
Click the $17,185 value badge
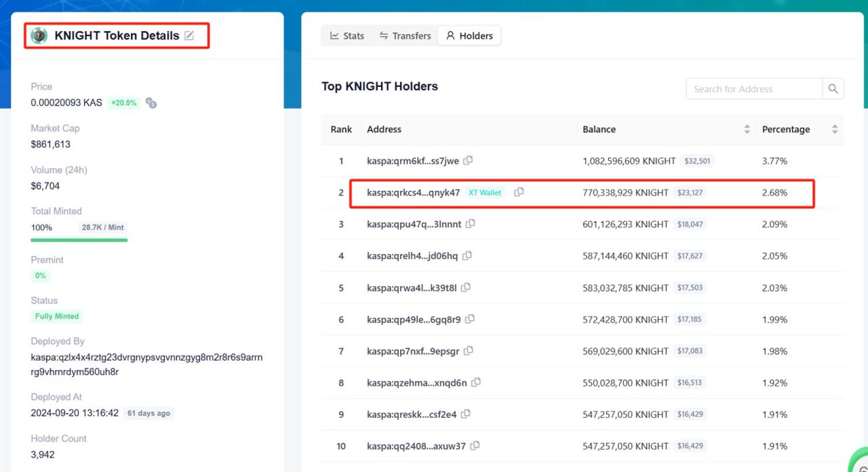[689, 319]
